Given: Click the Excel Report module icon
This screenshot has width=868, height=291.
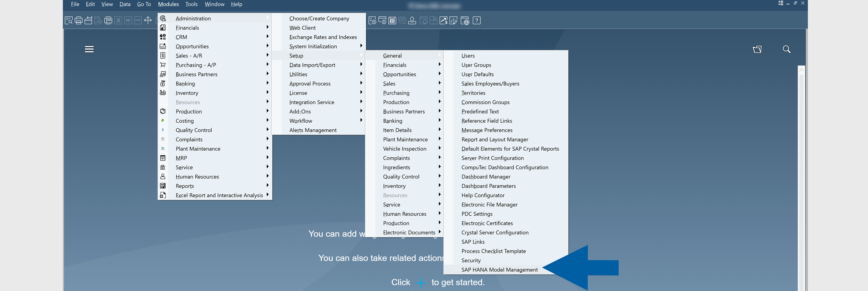Looking at the screenshot, I should [163, 195].
